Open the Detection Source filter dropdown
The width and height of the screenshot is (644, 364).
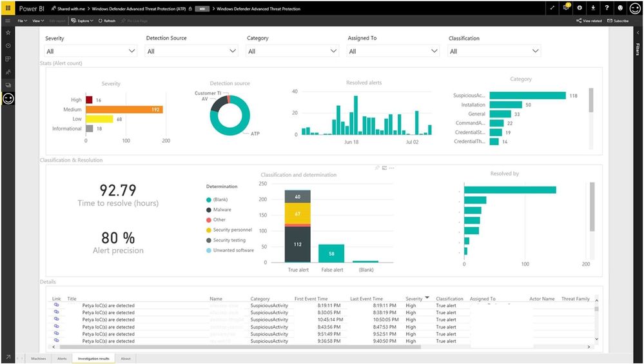(x=191, y=51)
